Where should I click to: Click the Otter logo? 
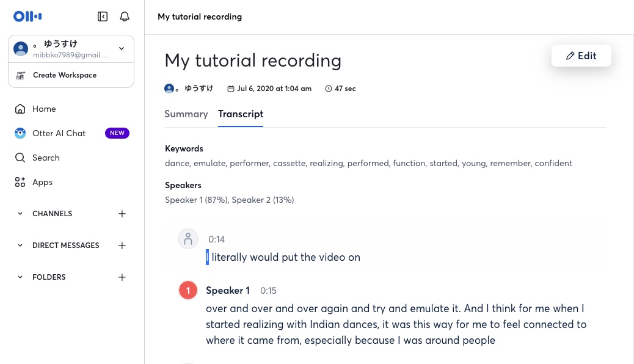27,16
